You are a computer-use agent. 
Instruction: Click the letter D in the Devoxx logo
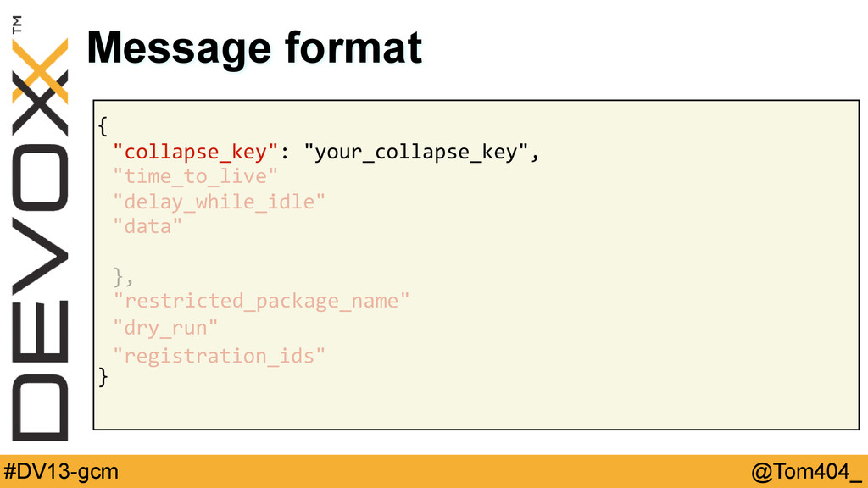pos(40,407)
